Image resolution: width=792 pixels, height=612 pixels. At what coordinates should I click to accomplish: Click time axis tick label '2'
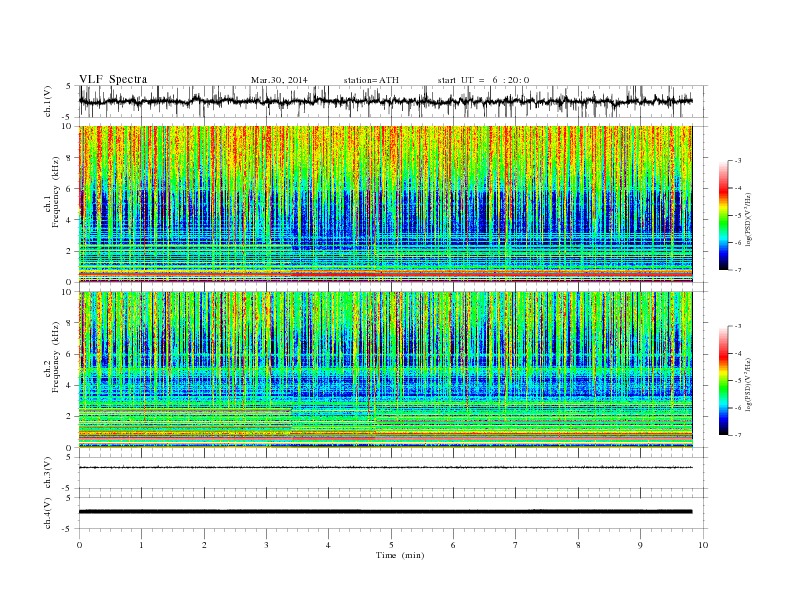coord(204,545)
